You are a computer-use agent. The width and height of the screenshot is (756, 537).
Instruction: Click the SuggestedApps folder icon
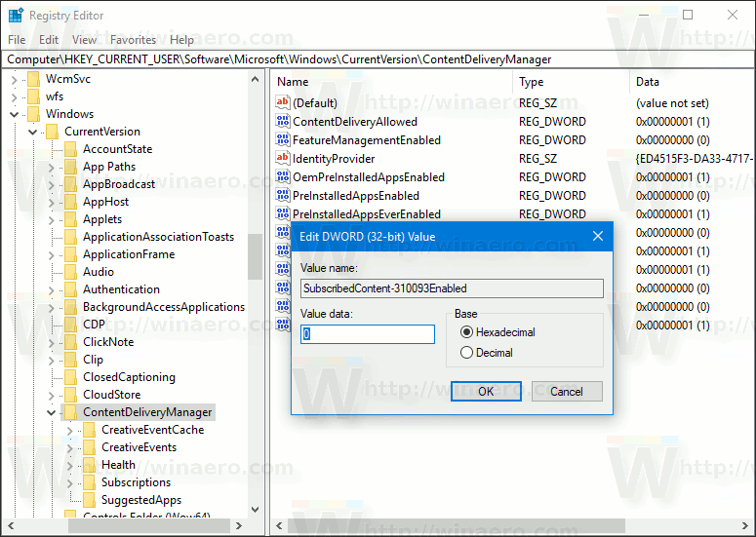(89, 500)
